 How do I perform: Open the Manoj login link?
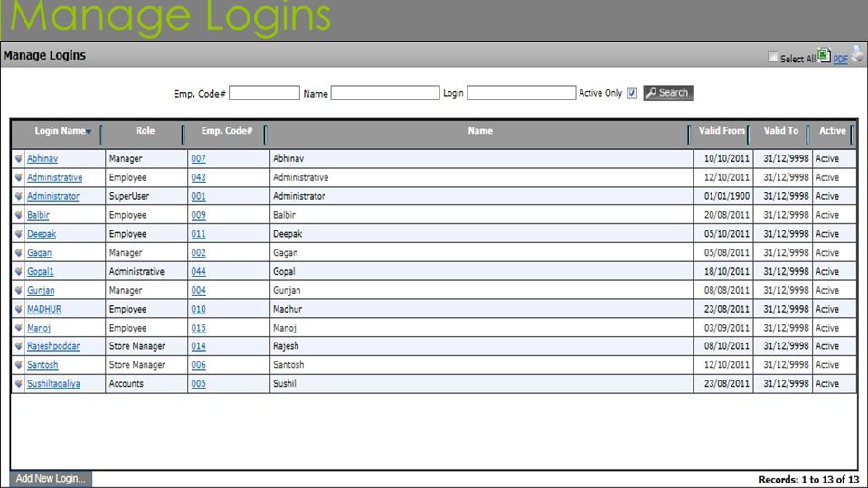pos(39,328)
